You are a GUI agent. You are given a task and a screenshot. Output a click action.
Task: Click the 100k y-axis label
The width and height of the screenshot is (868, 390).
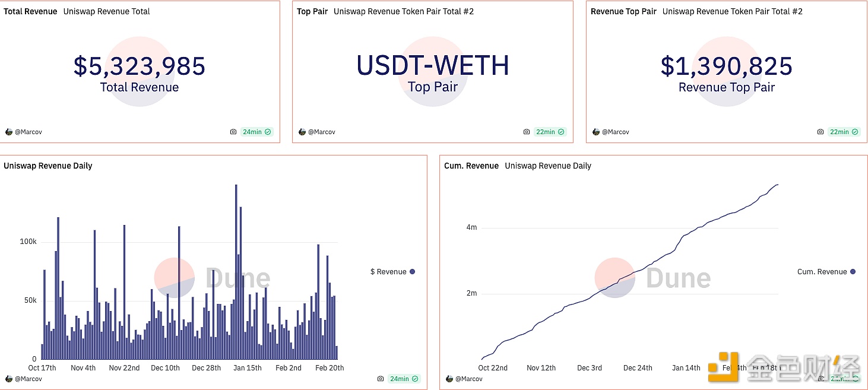pos(28,242)
